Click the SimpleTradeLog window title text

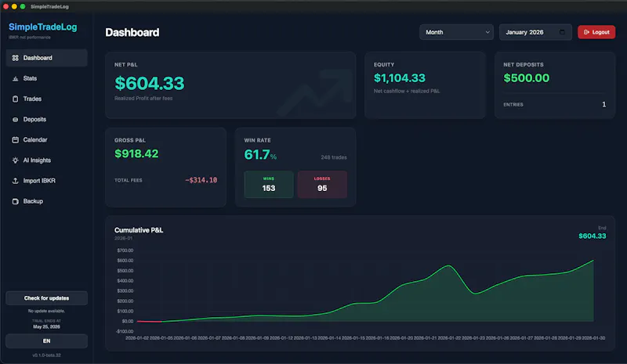point(49,7)
